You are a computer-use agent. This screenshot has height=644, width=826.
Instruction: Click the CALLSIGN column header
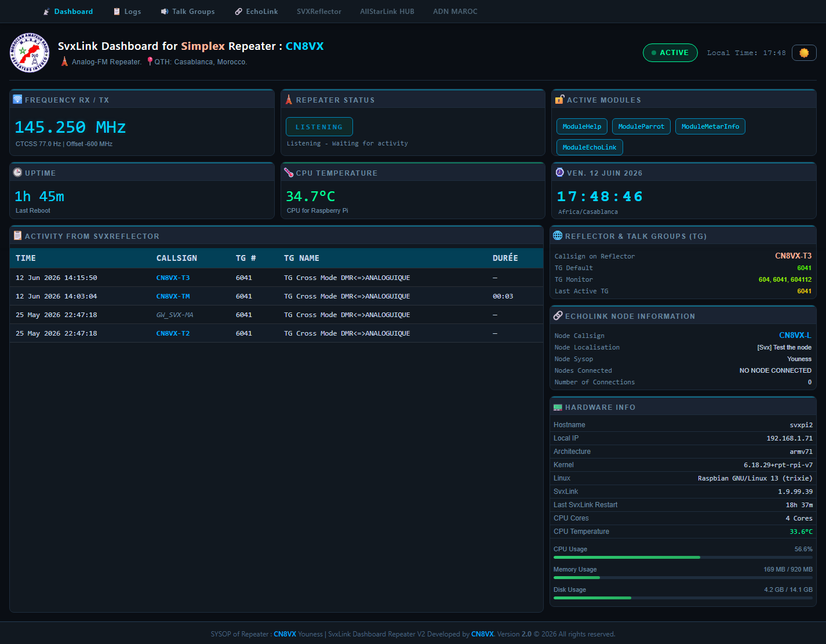pyautogui.click(x=177, y=258)
